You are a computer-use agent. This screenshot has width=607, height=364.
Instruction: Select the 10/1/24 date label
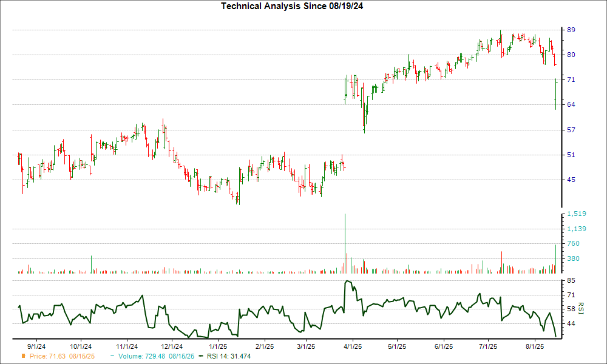coord(81,346)
